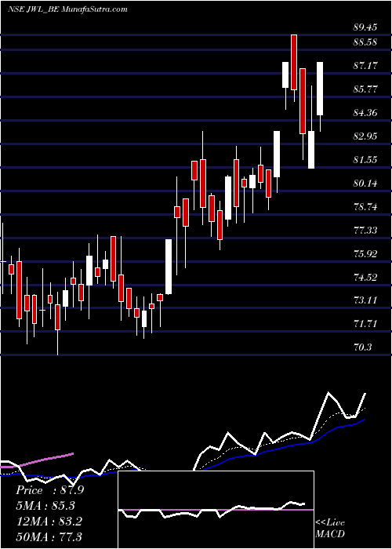Select the 88.58 price level label
This screenshot has width=392, height=549.
365,42
